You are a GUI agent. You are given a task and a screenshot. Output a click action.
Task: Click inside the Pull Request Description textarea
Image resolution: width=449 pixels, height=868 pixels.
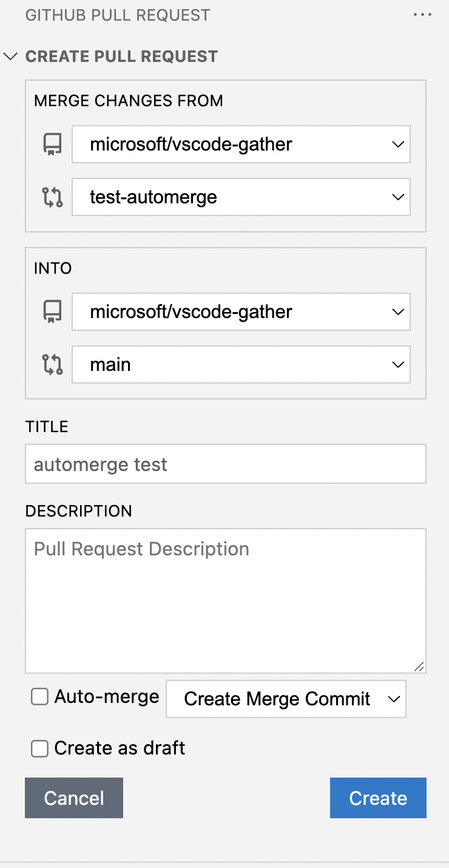click(x=225, y=600)
